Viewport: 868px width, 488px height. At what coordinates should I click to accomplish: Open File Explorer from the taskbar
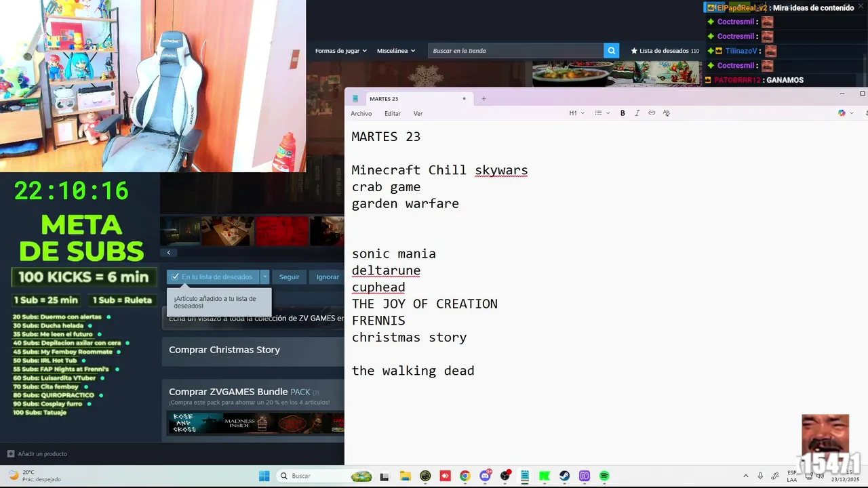pyautogui.click(x=405, y=476)
